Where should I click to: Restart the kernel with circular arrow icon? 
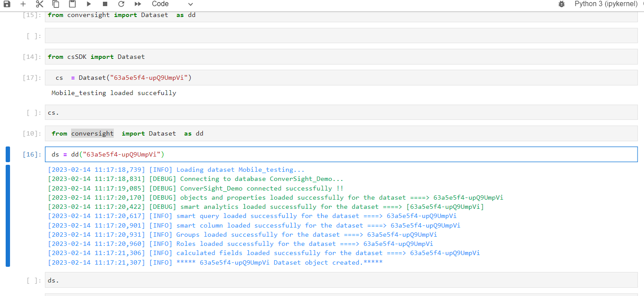point(121,4)
